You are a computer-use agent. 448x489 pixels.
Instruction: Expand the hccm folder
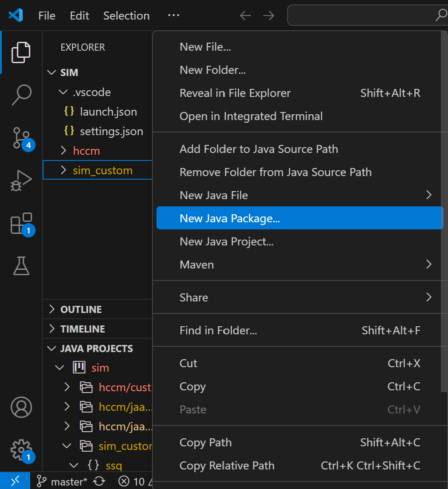(x=86, y=151)
